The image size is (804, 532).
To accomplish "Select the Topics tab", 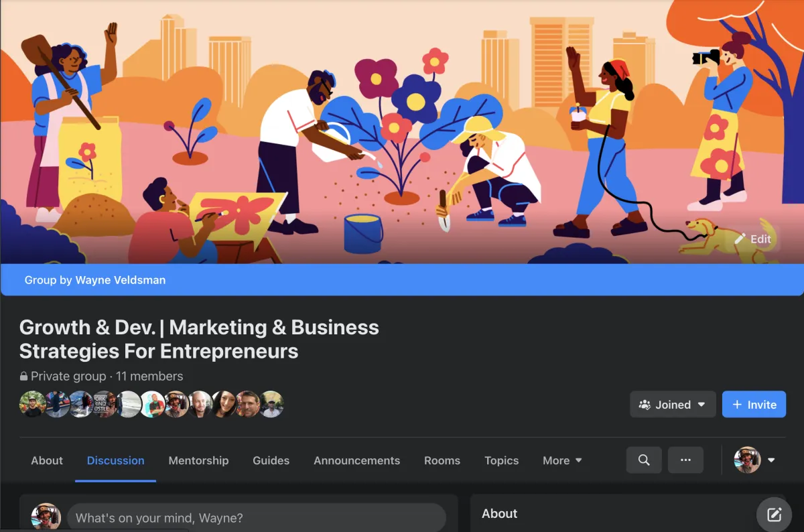I will tap(501, 460).
